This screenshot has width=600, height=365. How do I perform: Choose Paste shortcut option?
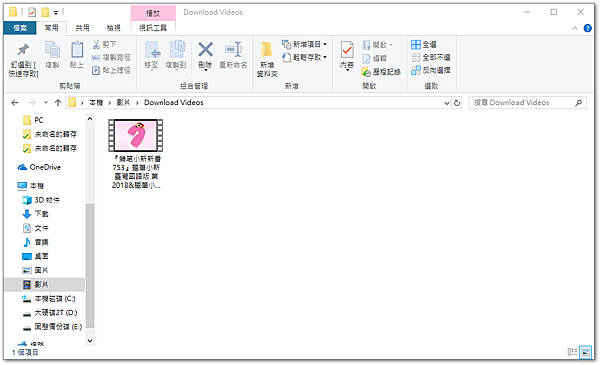click(111, 70)
